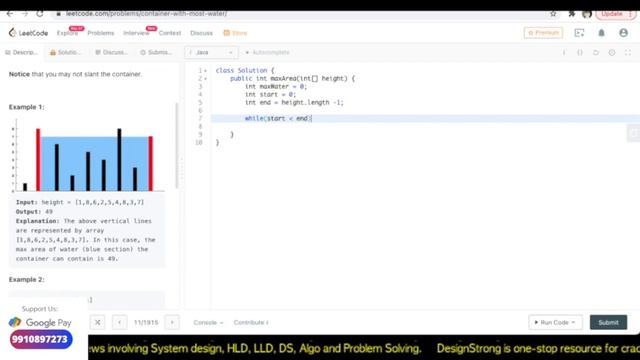This screenshot has height=360, width=640.
Task: Open the Contest menu item
Action: point(170,33)
